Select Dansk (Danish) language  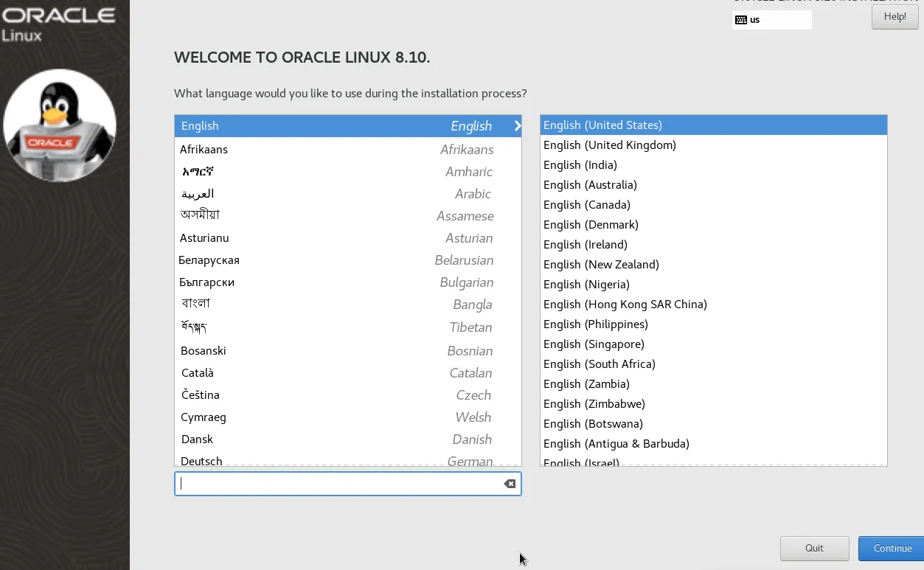[x=348, y=439]
